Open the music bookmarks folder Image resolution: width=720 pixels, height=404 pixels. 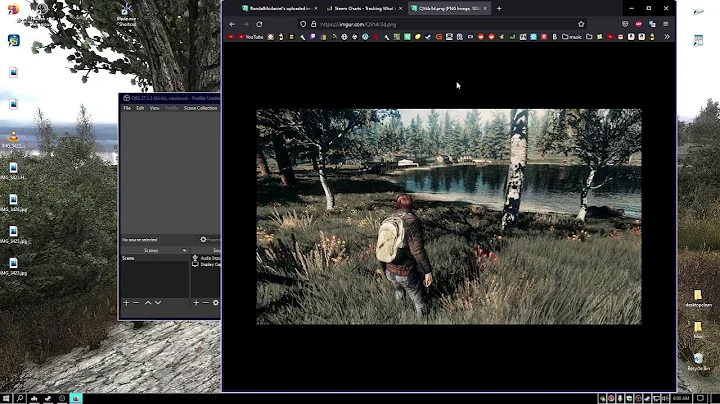click(x=572, y=37)
